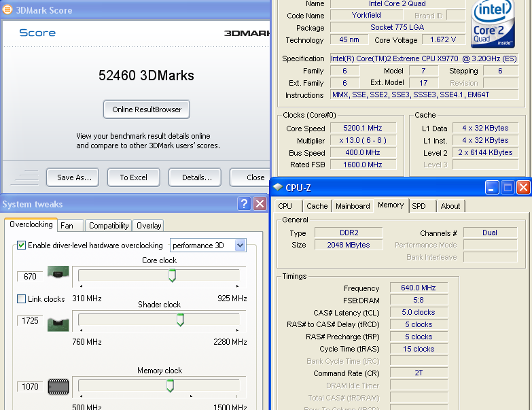Screen dimensions: 532x410
Task: Click the Specification field Core 2 Extreme X9770
Action: 424,58
